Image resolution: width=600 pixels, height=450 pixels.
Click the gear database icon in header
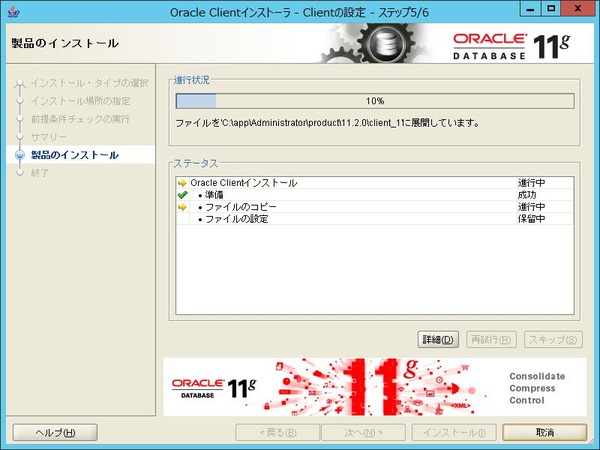click(385, 43)
